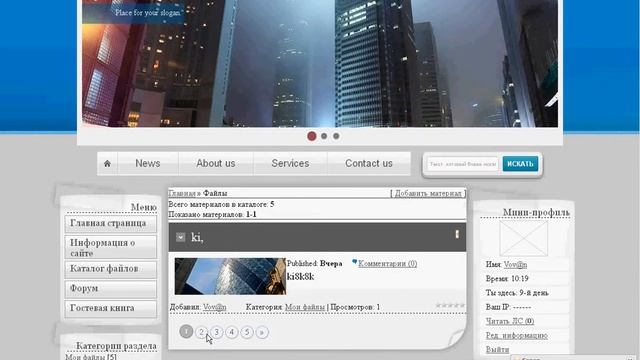The width and height of the screenshot is (640, 360).
Task: Open Главная breadcrumb link
Action: click(182, 193)
